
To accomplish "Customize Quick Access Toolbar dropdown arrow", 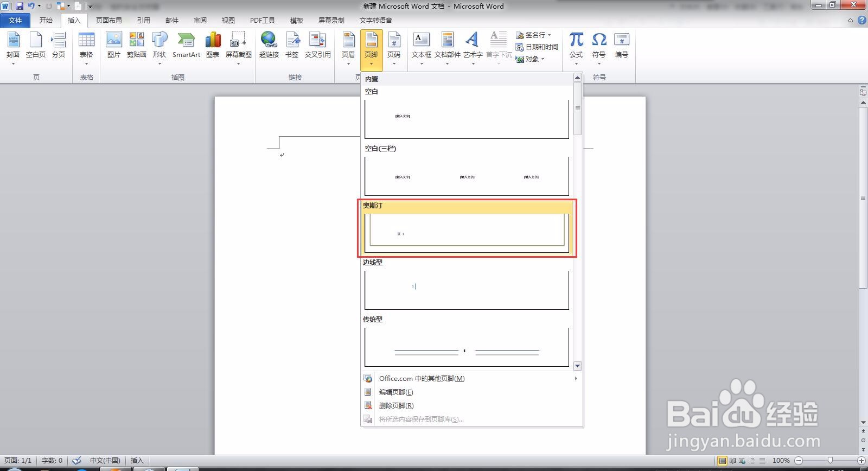I will coord(91,6).
